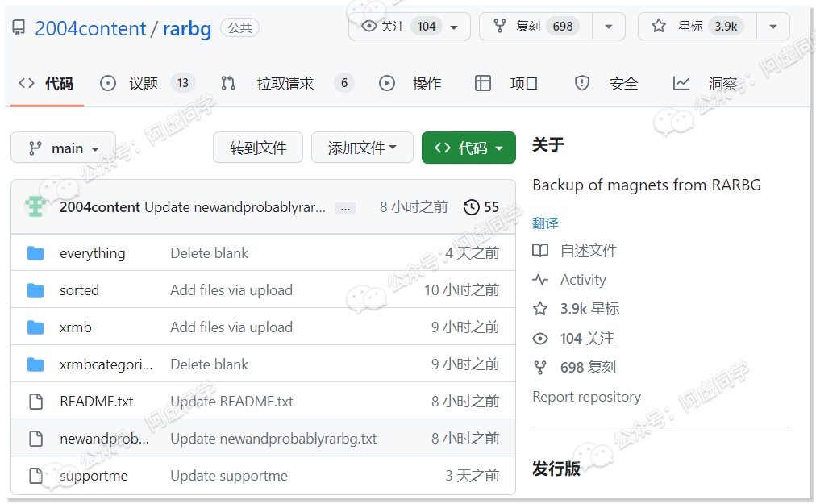Open the main branch selector dropdown
Image resolution: width=816 pixels, height=504 pixels.
62,148
